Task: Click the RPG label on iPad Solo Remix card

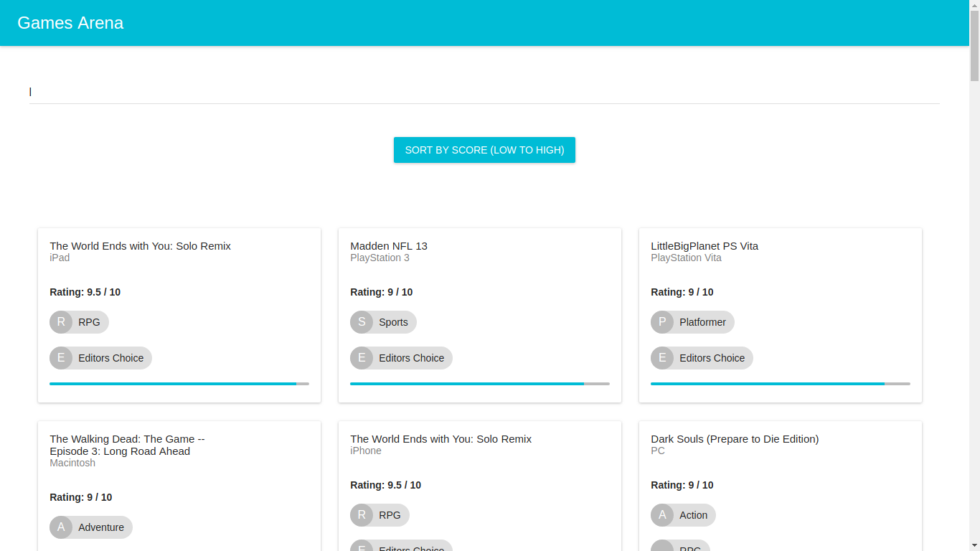Action: (90, 322)
